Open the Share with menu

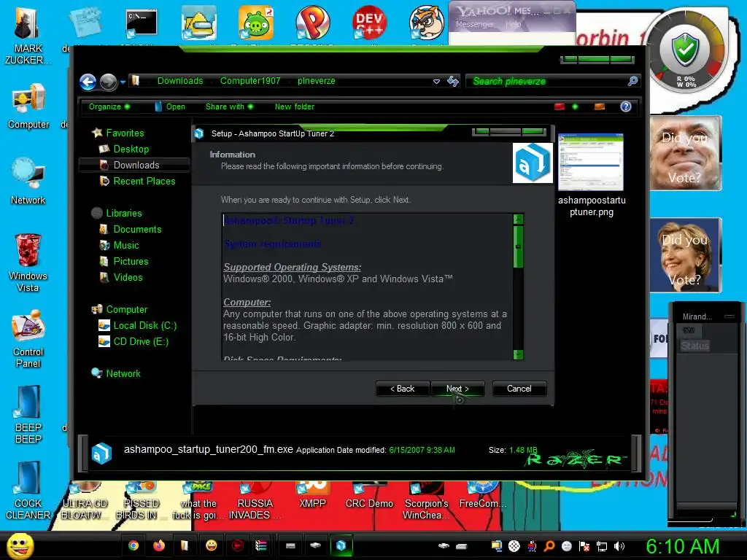click(229, 106)
